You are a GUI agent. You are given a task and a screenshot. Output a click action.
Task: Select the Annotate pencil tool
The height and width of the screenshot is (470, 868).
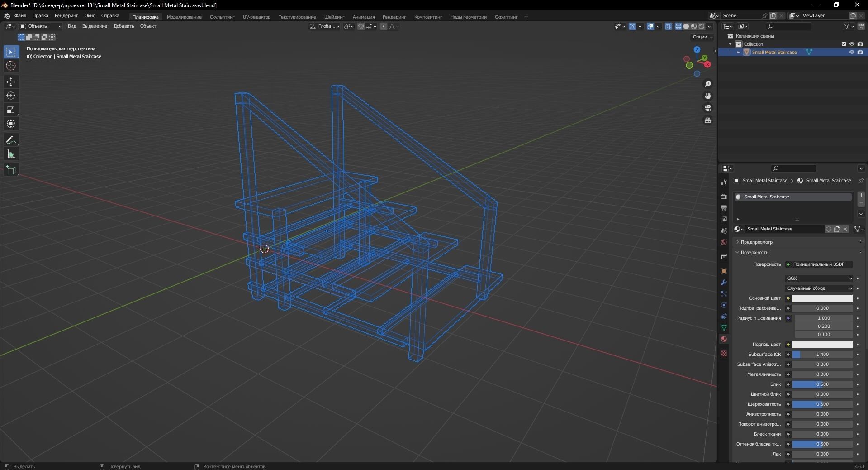coord(11,140)
